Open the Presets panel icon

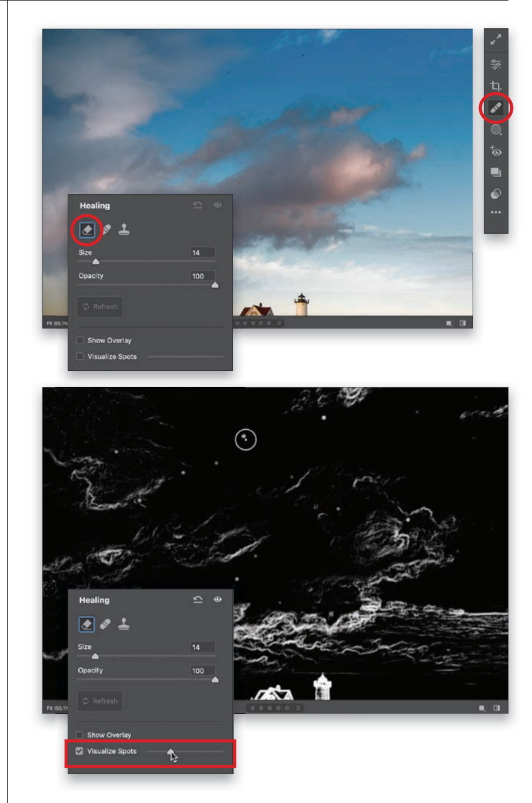(496, 194)
